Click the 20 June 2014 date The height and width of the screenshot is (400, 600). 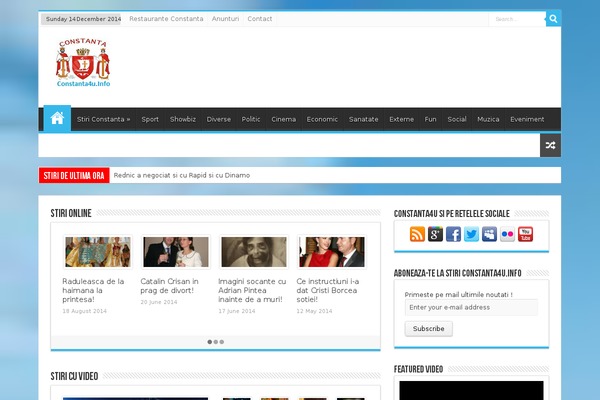(159, 302)
